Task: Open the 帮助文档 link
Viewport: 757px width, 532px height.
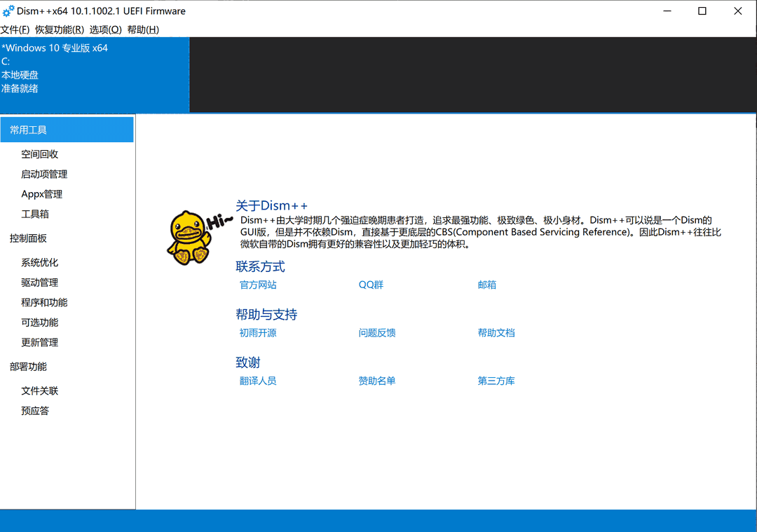Action: point(496,333)
